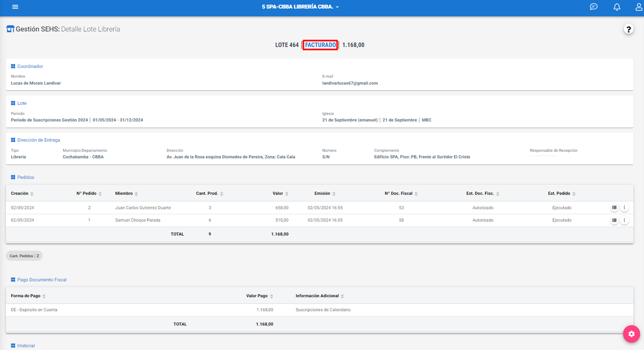
Task: Click fiscal document number 58
Action: tap(401, 220)
